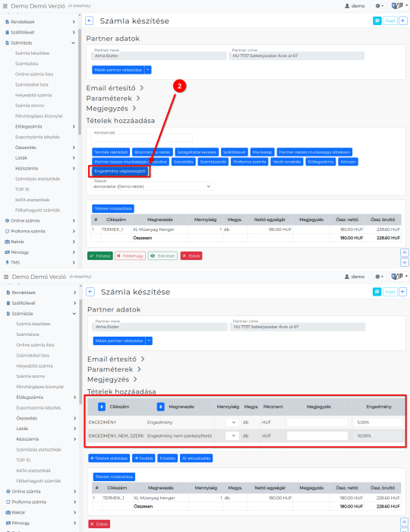The width and height of the screenshot is (410, 532).
Task: Click sort icon in Megnevezés column header
Action: (x=161, y=407)
